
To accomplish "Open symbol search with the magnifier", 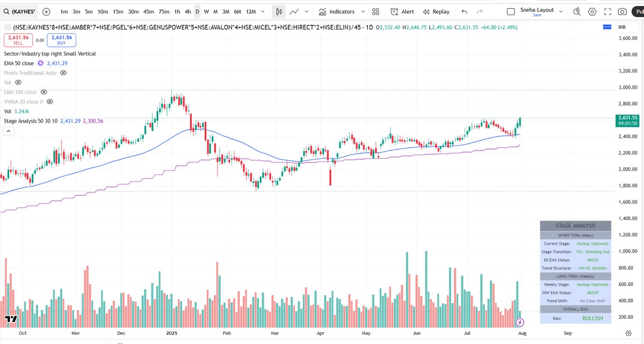I will point(6,11).
